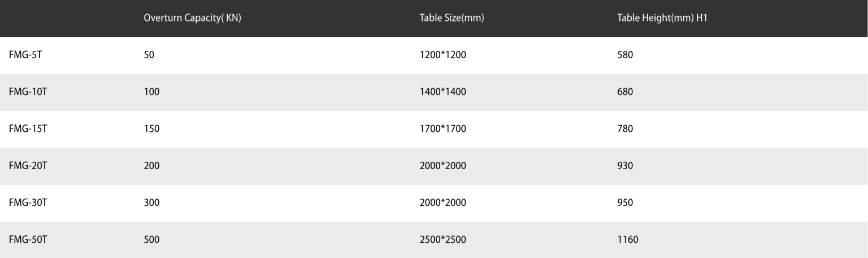Click the 580 table height value
868x258 pixels.
(625, 55)
